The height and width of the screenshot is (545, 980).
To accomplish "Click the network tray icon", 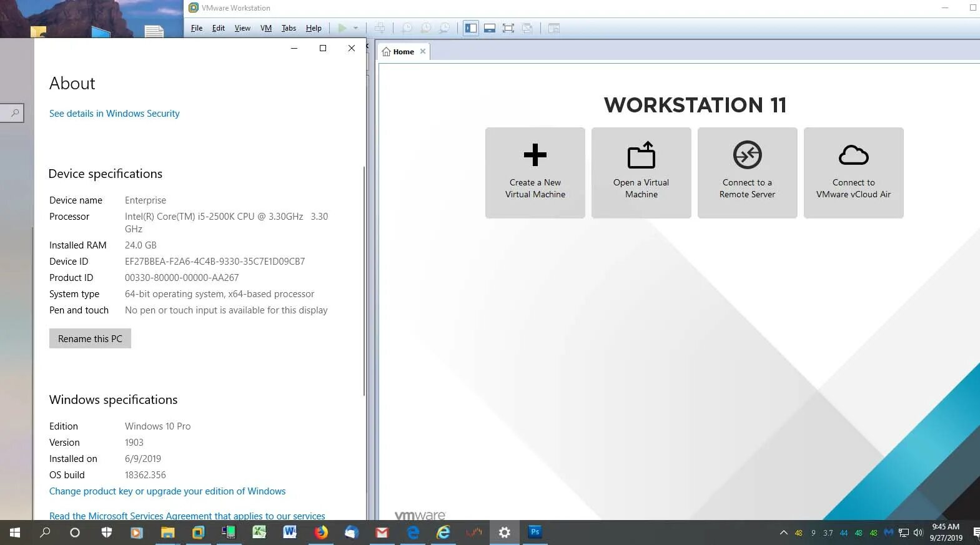I will coord(904,533).
